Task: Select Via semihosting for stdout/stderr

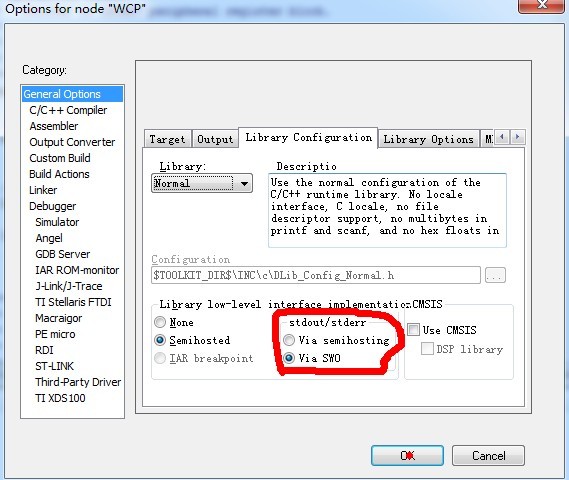Action: point(289,340)
